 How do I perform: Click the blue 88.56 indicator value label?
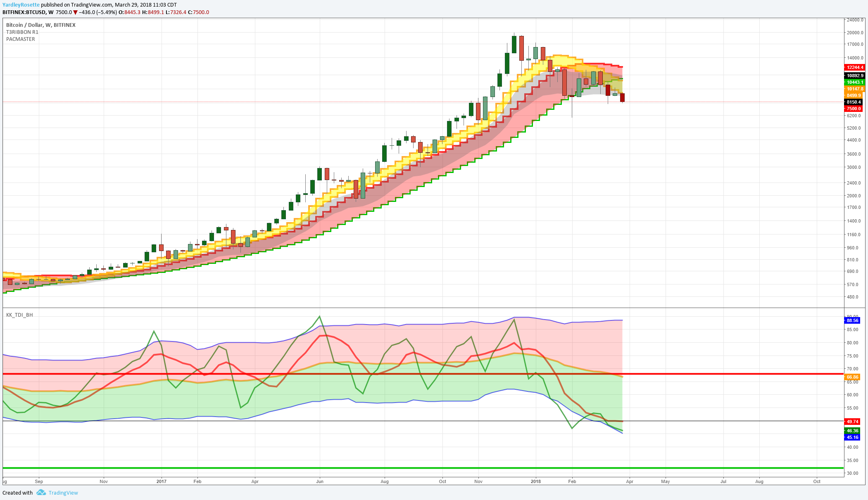(x=852, y=320)
